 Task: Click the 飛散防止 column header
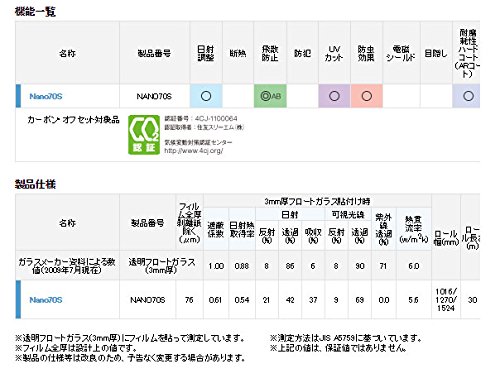click(270, 53)
